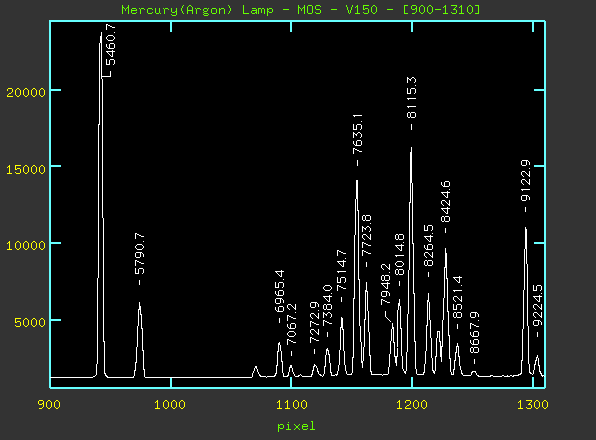Select the 8667.9 line label
Screen dimensions: 596x440
474,333
